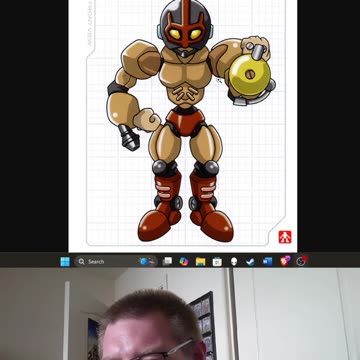
Task: Open Microsoft Store from taskbar
Action: pyautogui.click(x=217, y=262)
